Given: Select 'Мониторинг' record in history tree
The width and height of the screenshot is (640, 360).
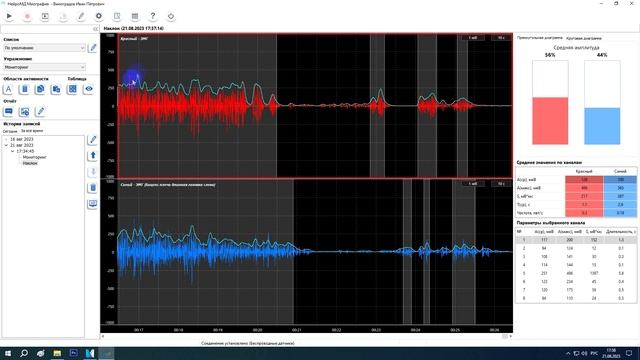Looking at the screenshot, I should click(34, 157).
